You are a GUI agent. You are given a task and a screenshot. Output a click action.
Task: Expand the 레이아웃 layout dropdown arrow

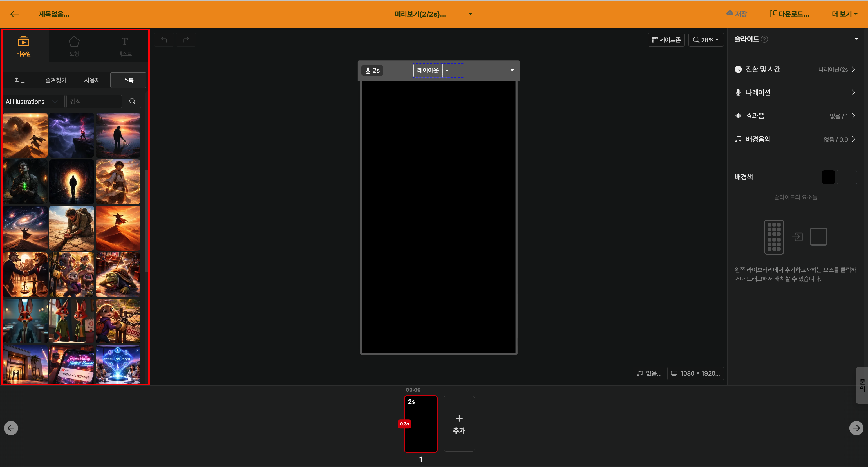click(x=446, y=70)
